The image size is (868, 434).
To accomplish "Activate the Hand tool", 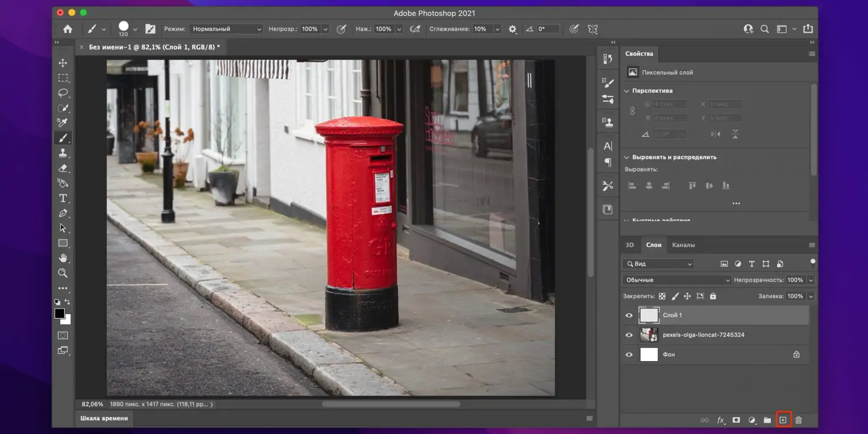I will tap(63, 258).
